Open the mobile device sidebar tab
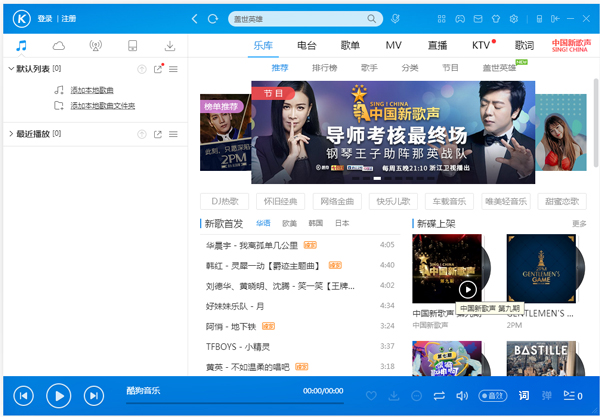This screenshot has width=600, height=417. click(132, 46)
